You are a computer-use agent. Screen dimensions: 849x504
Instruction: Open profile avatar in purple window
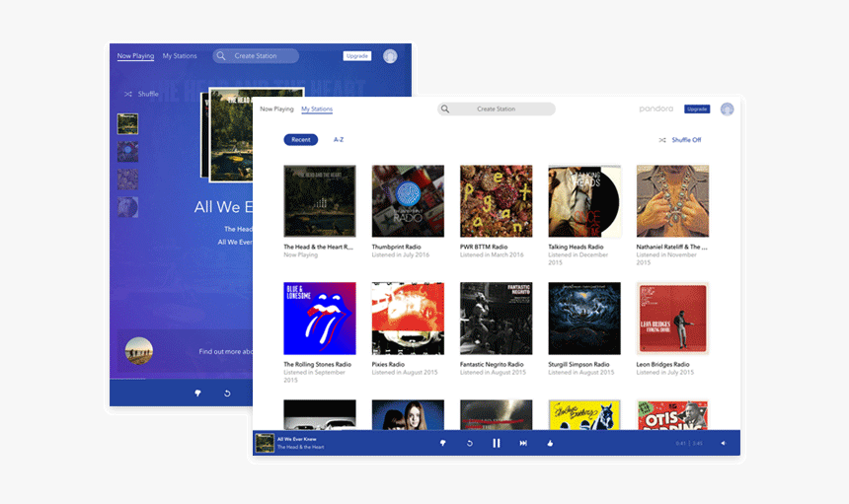tap(390, 55)
